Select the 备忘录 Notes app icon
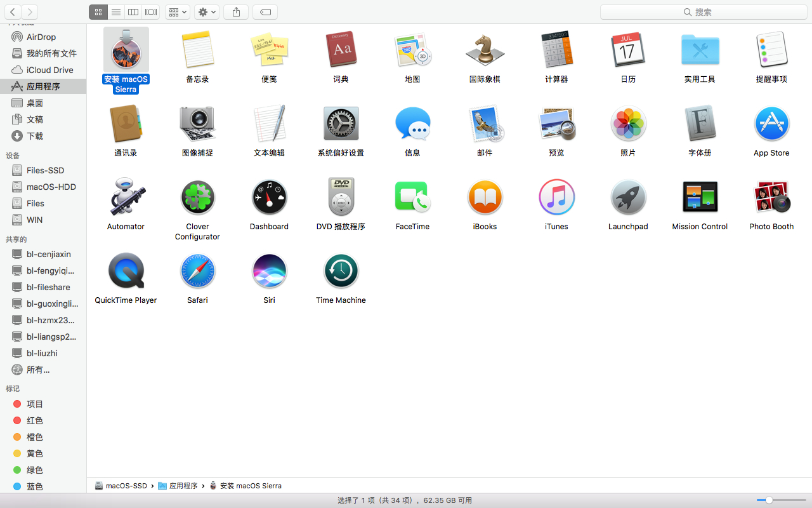 coord(197,50)
